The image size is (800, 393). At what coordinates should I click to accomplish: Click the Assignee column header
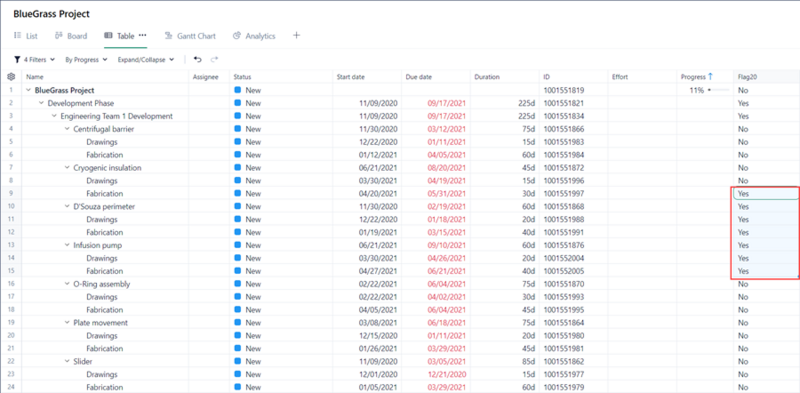[209, 77]
